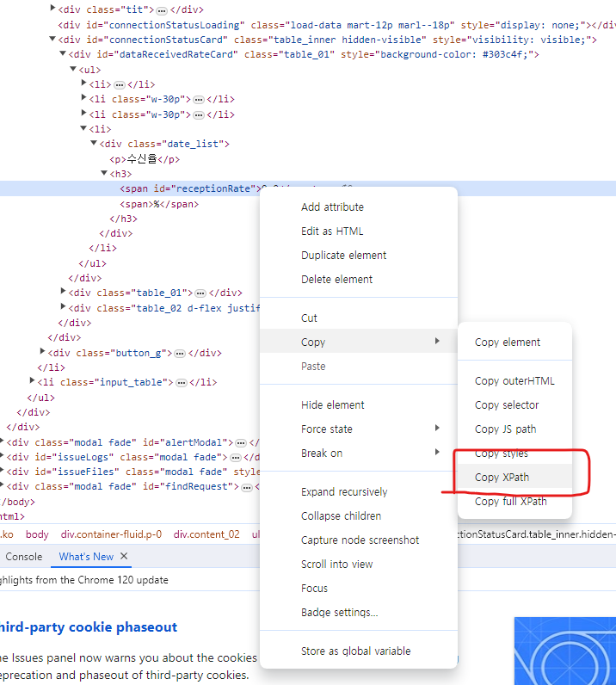Expand the first li without class
616x685 pixels.
[83, 83]
